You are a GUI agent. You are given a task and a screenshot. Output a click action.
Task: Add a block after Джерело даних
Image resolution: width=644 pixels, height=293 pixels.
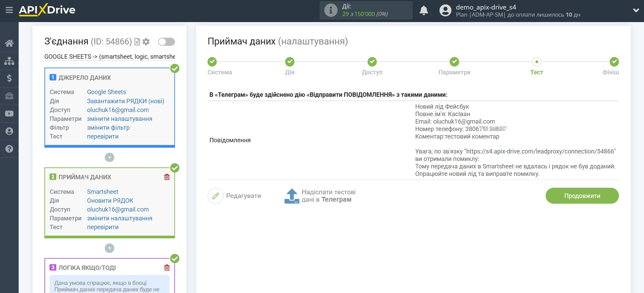coord(110,158)
